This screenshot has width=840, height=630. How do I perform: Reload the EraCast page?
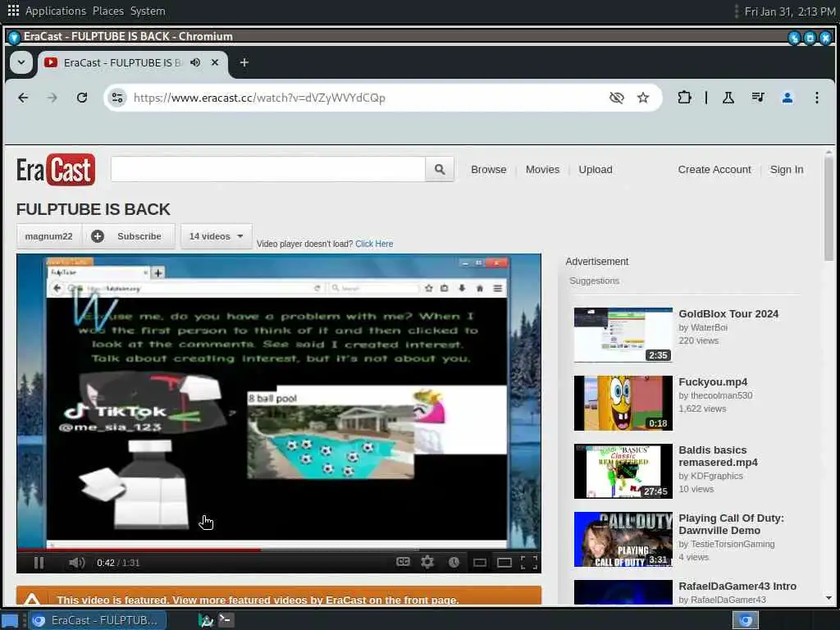(81, 98)
